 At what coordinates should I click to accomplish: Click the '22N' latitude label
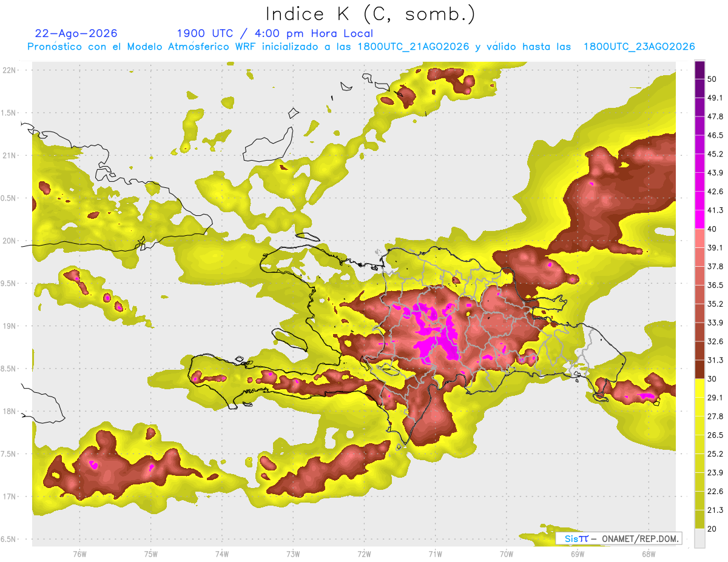click(9, 70)
